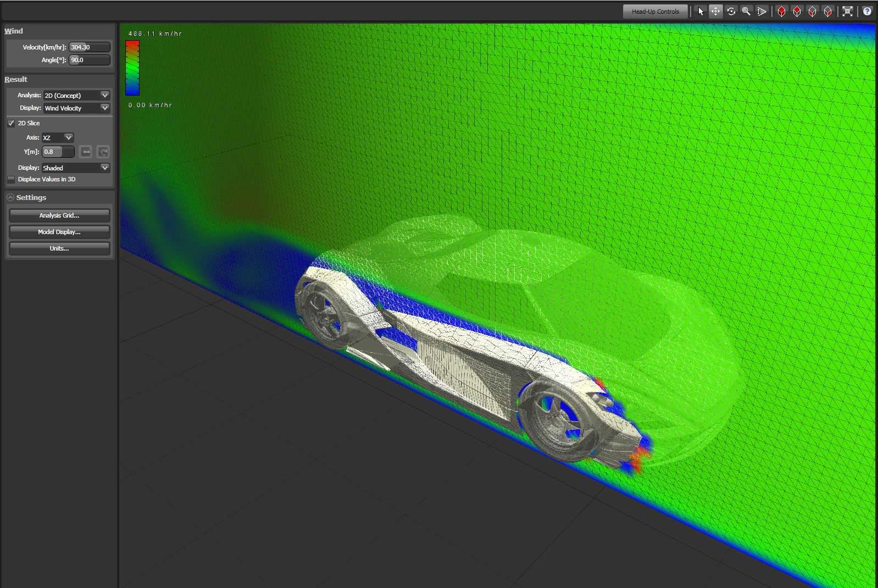Click the 488.11 km/hr legend maximum
The height and width of the screenshot is (588, 878).
coord(155,34)
